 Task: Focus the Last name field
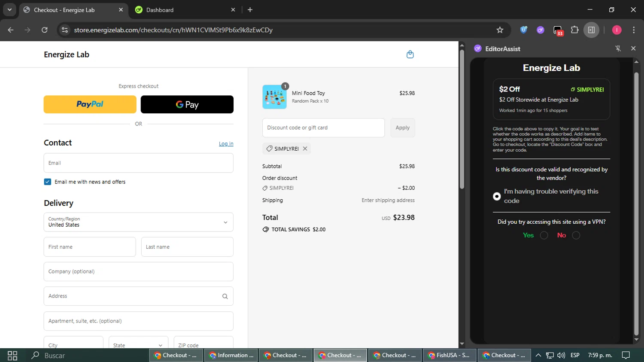point(187,247)
